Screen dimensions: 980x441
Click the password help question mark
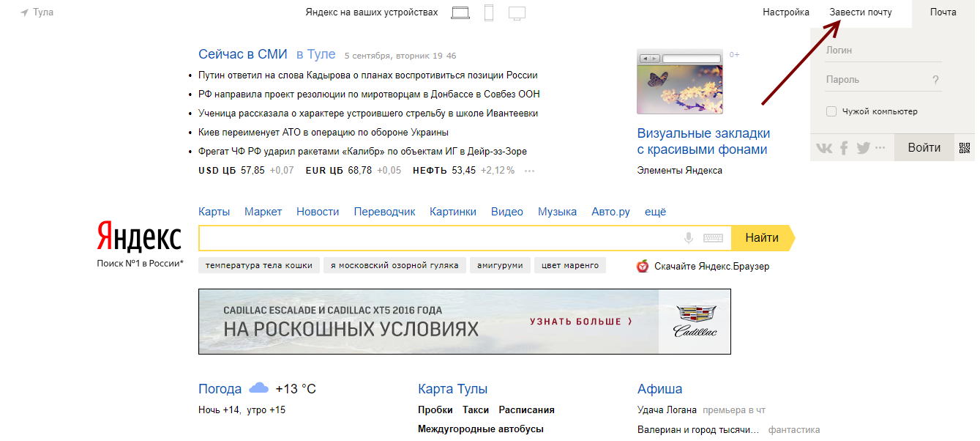coord(935,80)
